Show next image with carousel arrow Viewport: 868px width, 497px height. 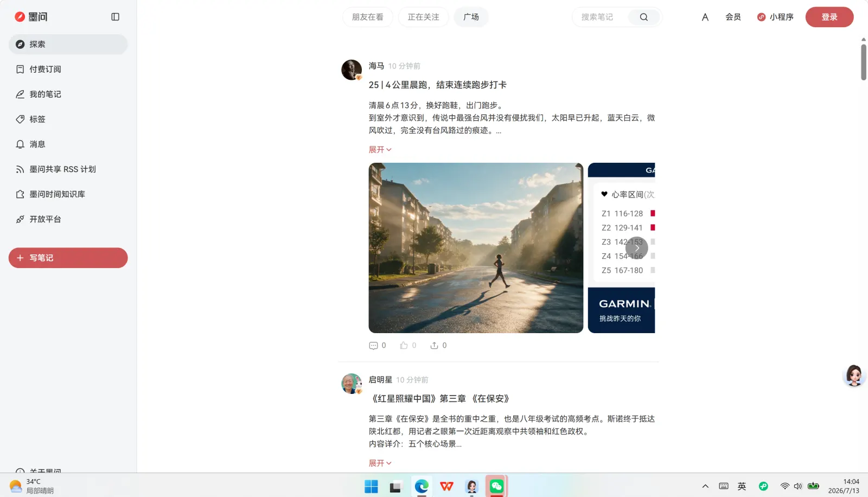637,248
